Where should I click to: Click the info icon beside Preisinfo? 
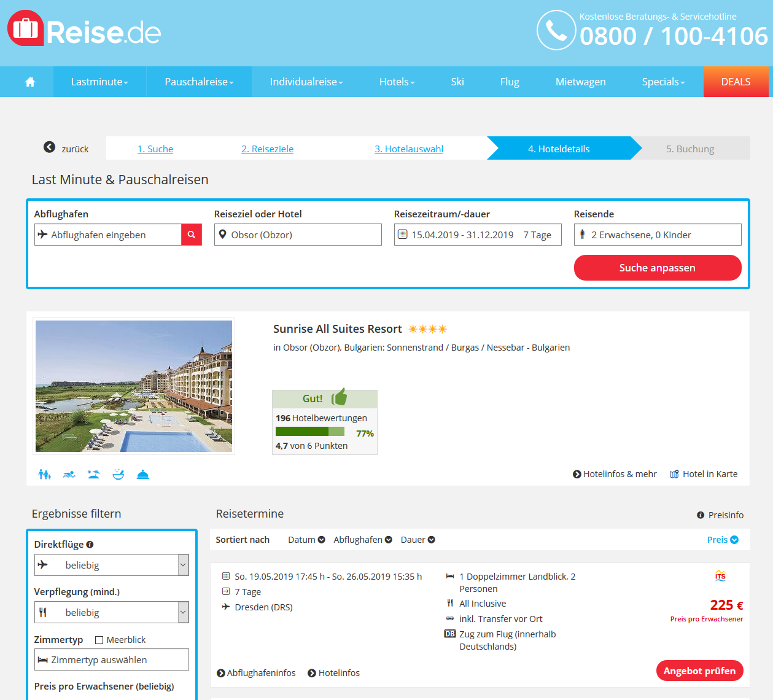pos(701,515)
